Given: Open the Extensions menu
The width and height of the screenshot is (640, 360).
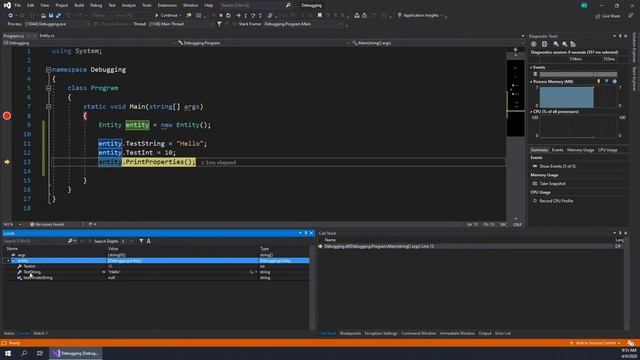Looking at the screenshot, I should (x=167, y=5).
